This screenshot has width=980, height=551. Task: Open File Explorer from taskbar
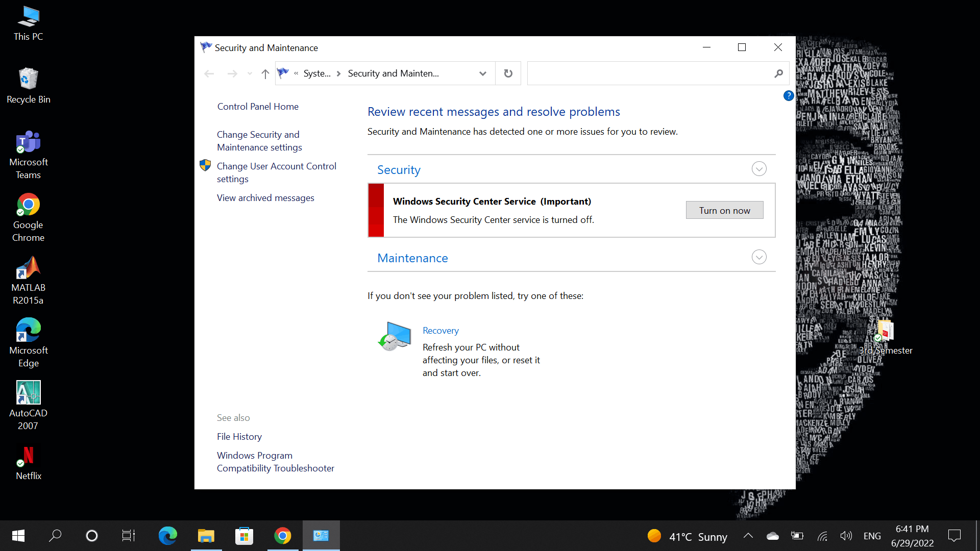click(x=206, y=536)
